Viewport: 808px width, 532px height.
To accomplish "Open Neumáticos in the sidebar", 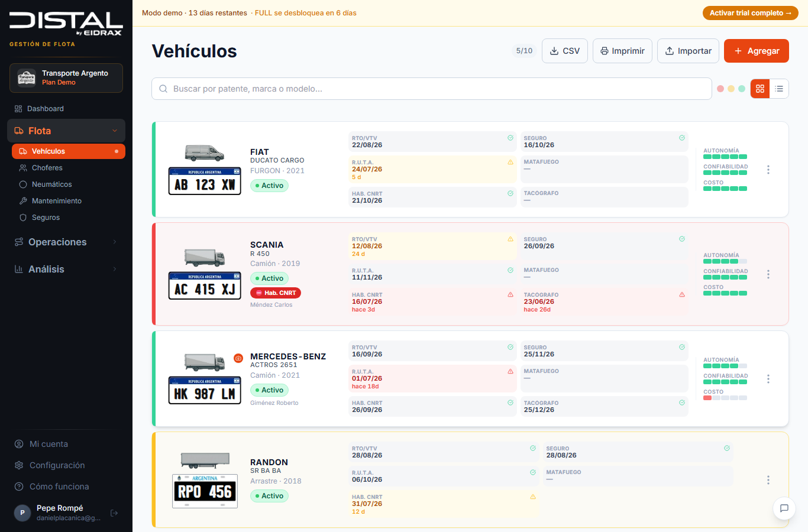I will (x=69, y=184).
